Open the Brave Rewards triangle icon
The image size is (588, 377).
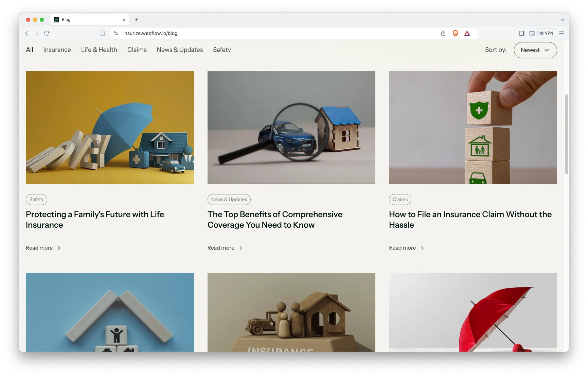(x=467, y=33)
